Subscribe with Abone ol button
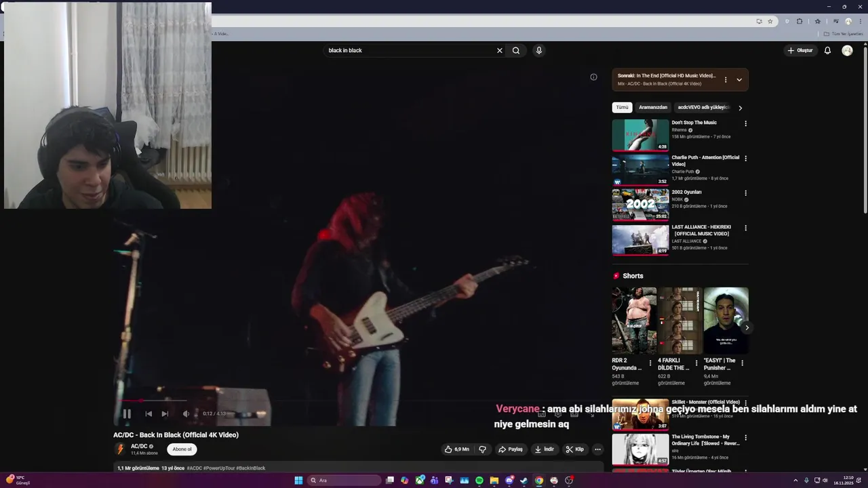This screenshot has width=868, height=488. click(182, 449)
